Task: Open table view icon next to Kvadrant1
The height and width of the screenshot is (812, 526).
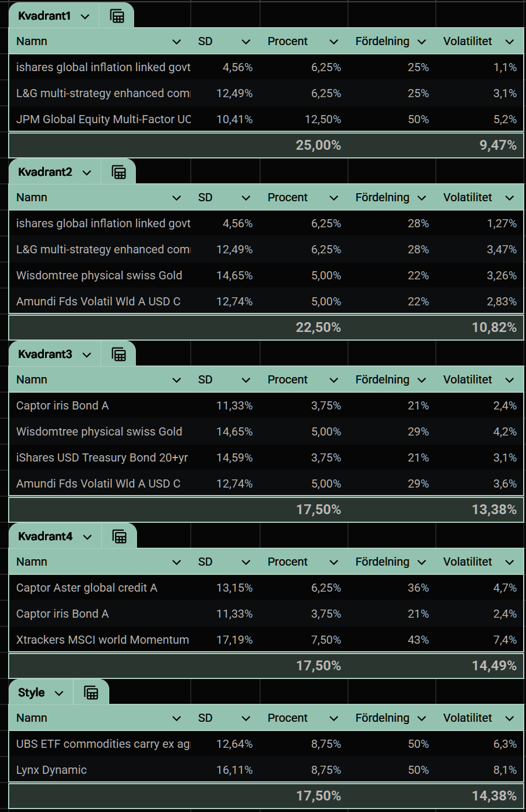Action: click(117, 16)
